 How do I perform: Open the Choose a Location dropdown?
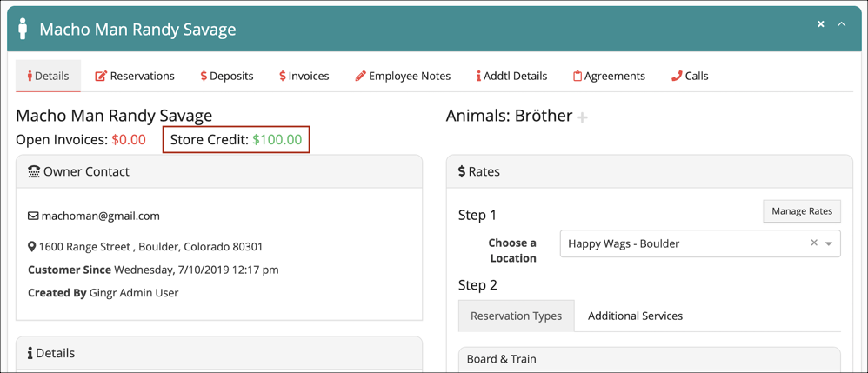point(700,243)
